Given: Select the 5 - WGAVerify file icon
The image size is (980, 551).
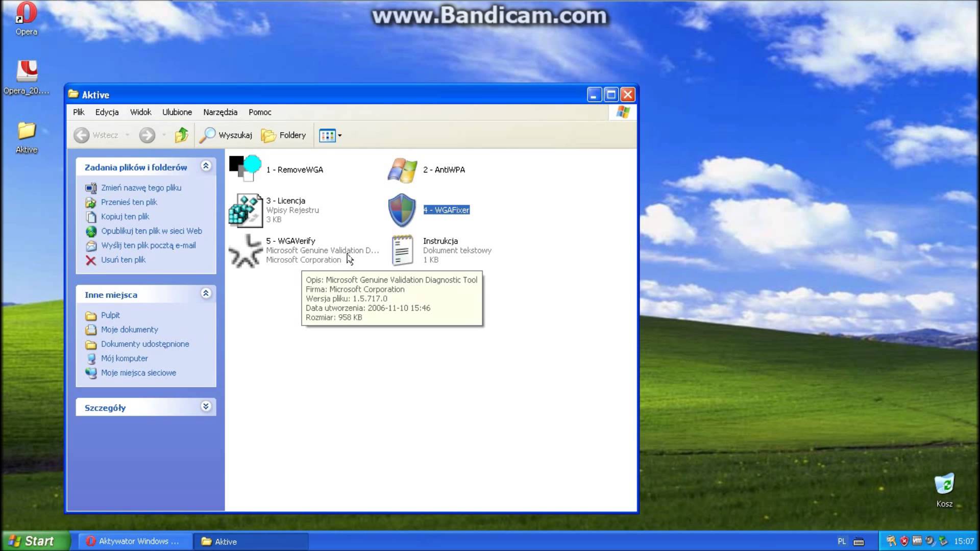Looking at the screenshot, I should [246, 251].
